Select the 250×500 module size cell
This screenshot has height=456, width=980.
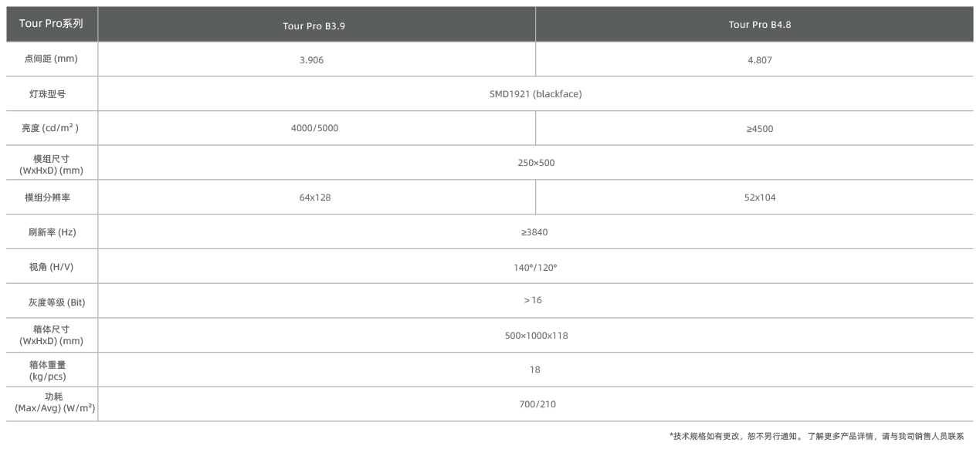536,163
